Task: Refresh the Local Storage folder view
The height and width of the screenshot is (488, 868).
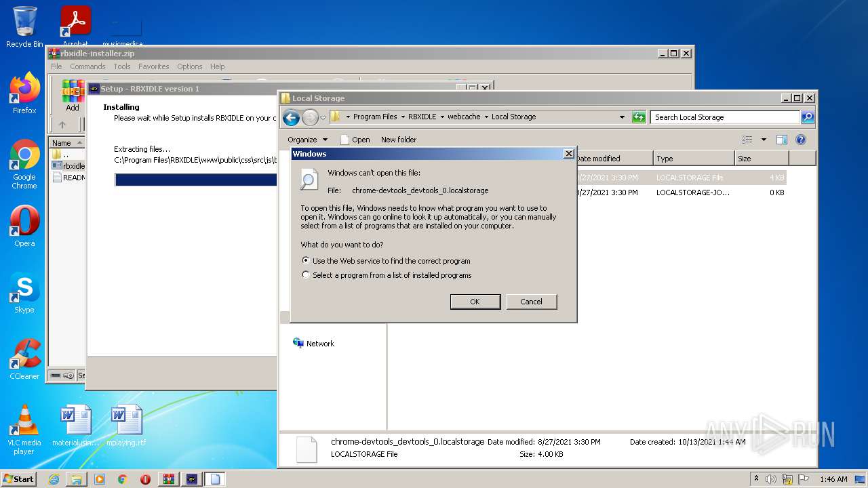Action: tap(639, 117)
